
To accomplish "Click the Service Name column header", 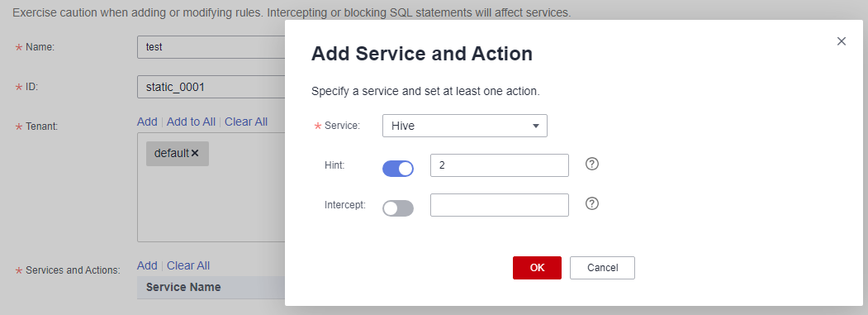I will [183, 287].
